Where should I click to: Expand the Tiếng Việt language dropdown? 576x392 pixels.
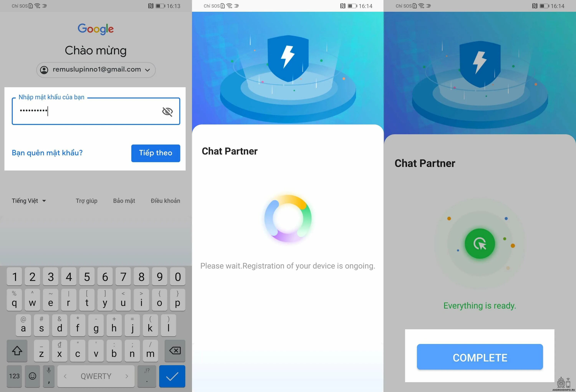pyautogui.click(x=28, y=200)
